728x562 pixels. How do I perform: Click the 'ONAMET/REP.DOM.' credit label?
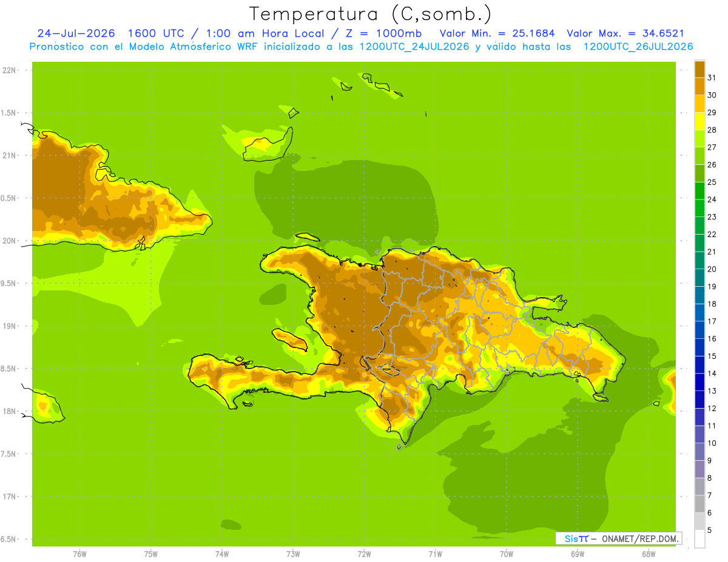639,538
